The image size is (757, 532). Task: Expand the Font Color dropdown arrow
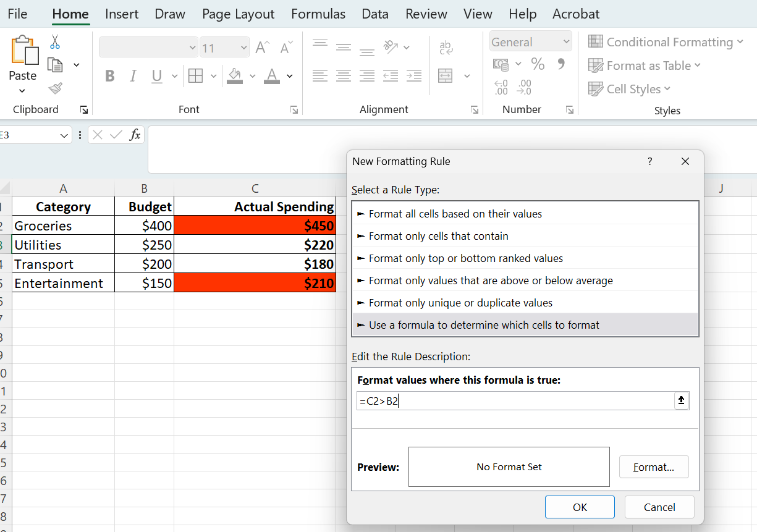[289, 76]
